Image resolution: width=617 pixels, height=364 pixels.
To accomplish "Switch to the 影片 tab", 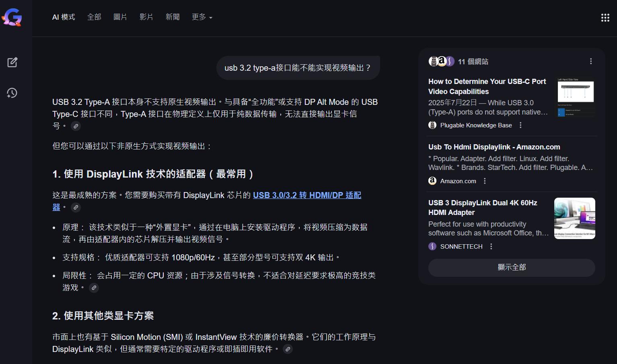I will click(x=146, y=17).
